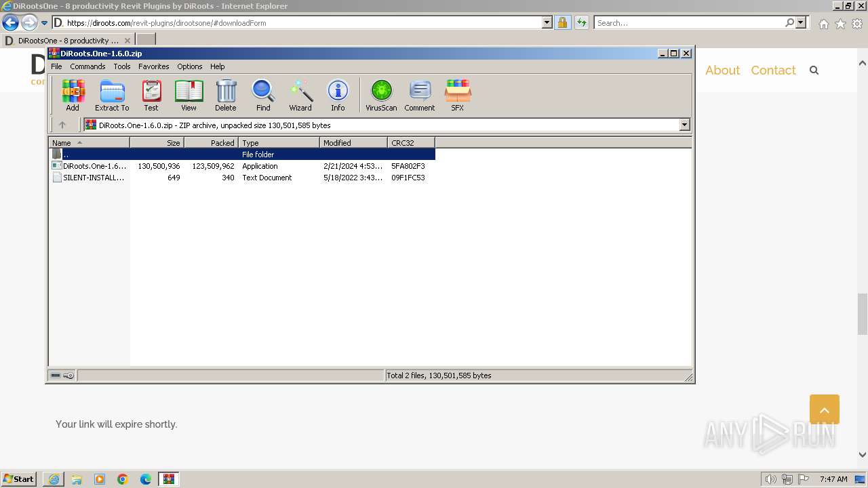Click the Add archive toolbar icon
Image resolution: width=868 pixels, height=488 pixels.
[x=73, y=96]
